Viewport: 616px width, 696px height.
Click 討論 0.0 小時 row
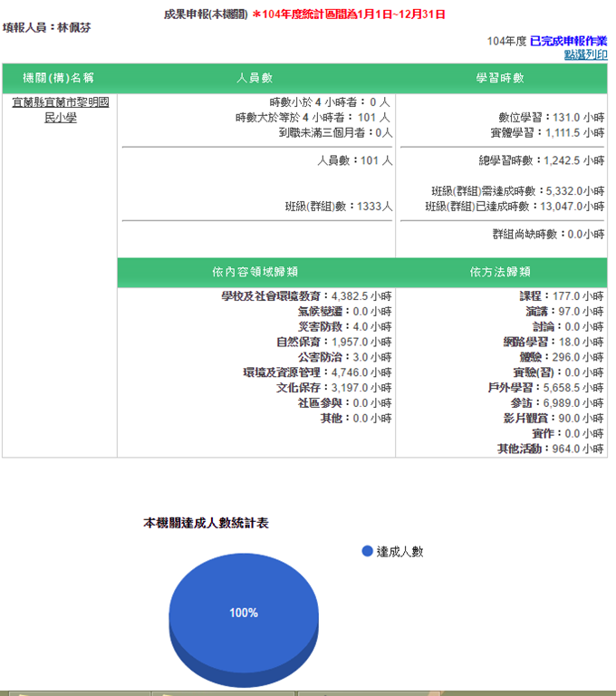(568, 326)
